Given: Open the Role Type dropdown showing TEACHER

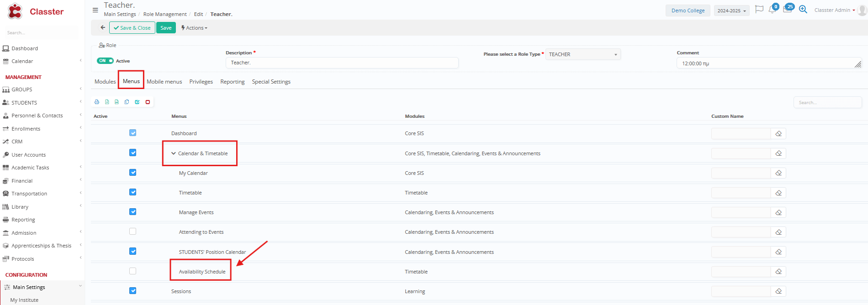Looking at the screenshot, I should point(583,54).
